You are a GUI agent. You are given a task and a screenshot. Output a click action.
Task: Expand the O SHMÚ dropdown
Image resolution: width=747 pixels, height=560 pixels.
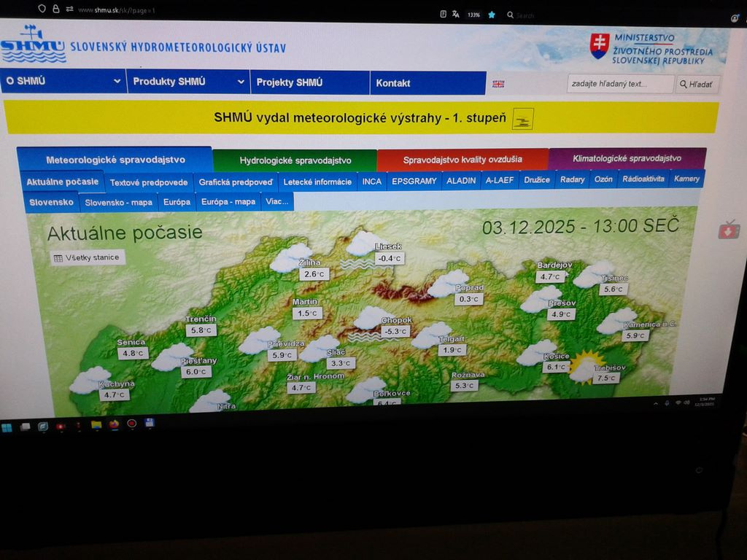click(x=62, y=82)
